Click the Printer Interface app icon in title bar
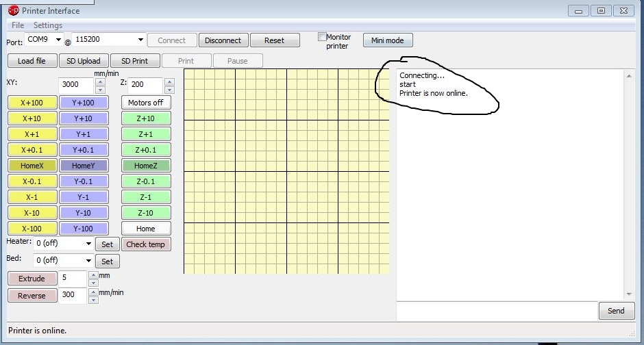 point(12,10)
